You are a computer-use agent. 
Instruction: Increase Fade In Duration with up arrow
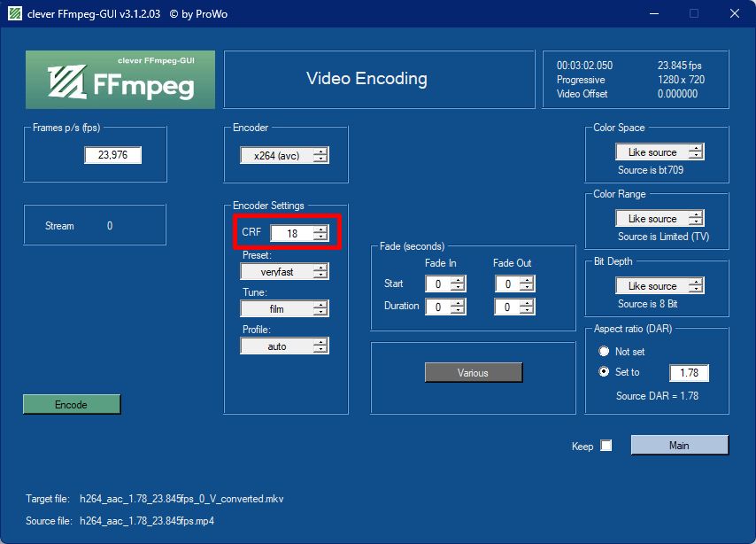pyautogui.click(x=458, y=303)
